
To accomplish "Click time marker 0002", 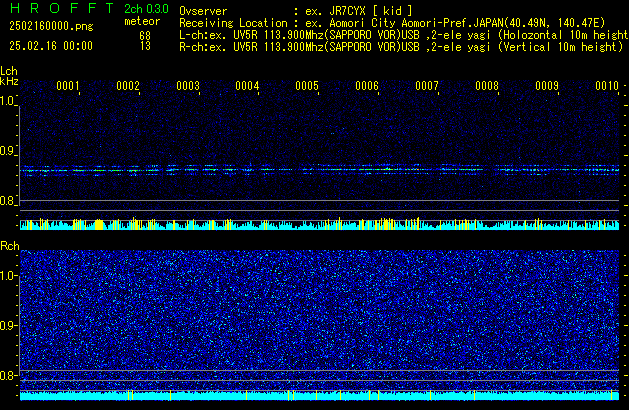I will [x=128, y=86].
